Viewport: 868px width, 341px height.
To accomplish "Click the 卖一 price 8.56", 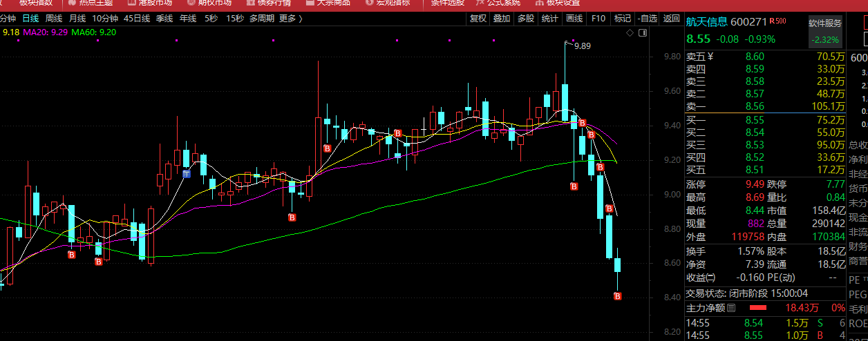I will click(x=755, y=106).
